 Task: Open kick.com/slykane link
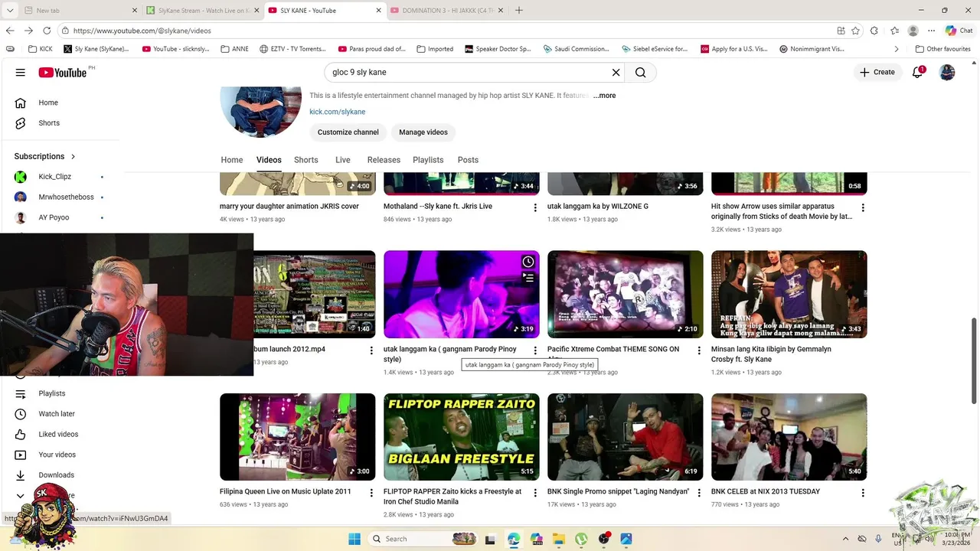pyautogui.click(x=338, y=112)
